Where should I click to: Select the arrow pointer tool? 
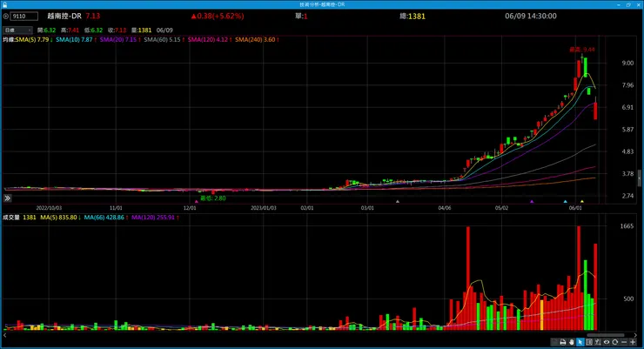(x=580, y=342)
